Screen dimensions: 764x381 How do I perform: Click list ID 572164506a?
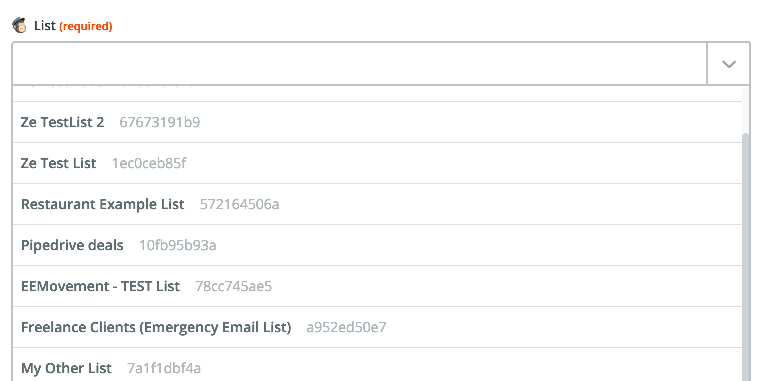(240, 204)
